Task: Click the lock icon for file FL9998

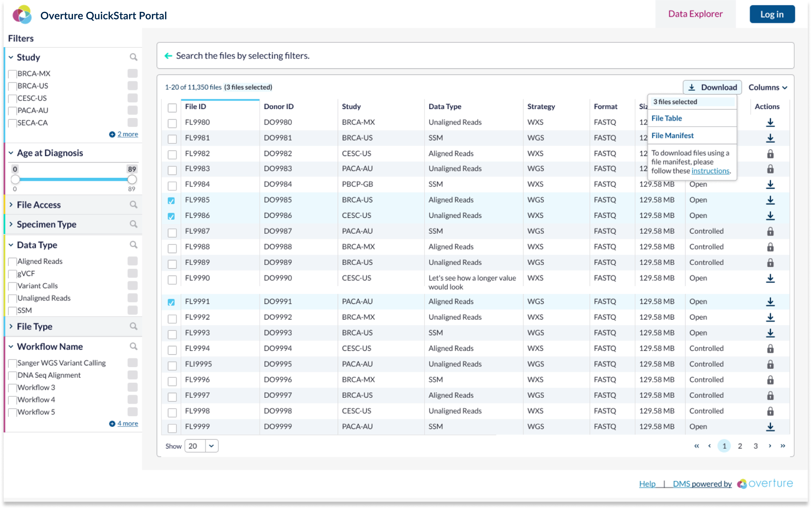Action: click(770, 411)
